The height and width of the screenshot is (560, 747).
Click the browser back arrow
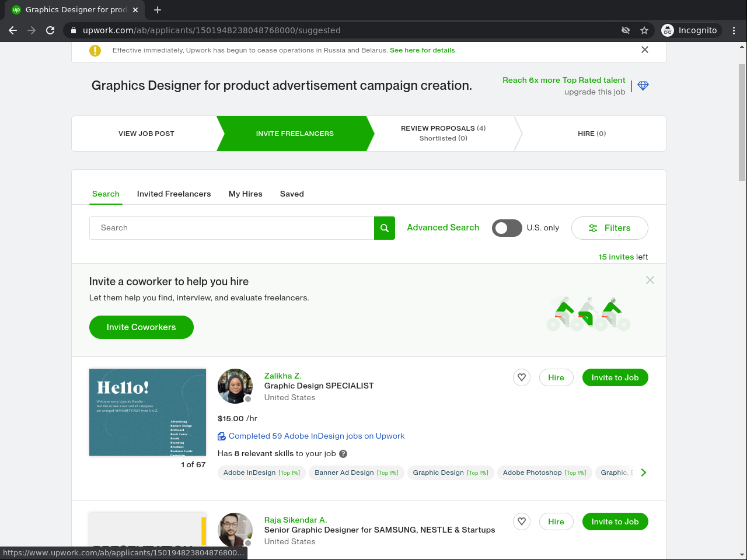13,30
